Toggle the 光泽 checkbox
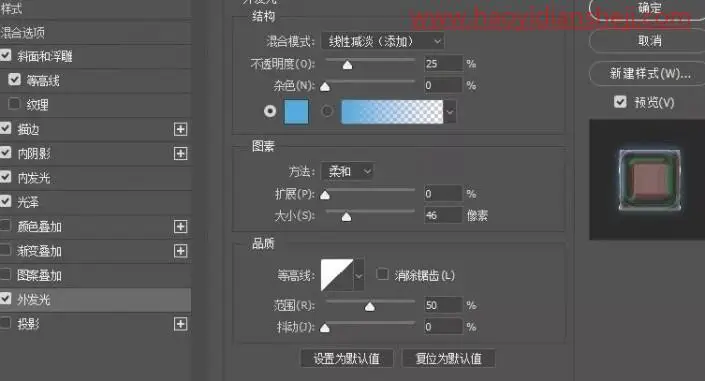705x381 pixels. [5, 201]
